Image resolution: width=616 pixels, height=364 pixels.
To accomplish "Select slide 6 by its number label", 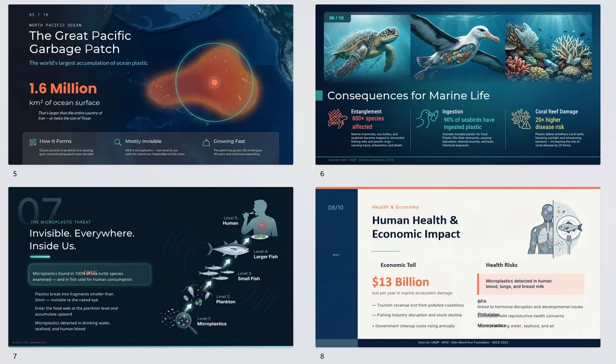I will pyautogui.click(x=322, y=174).
